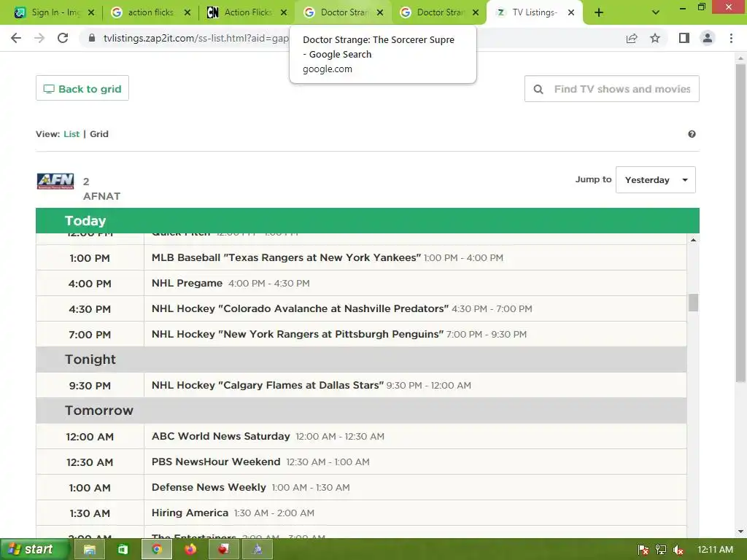Click the magnifier icon in the search box
This screenshot has width=747, height=560.
[x=538, y=89]
